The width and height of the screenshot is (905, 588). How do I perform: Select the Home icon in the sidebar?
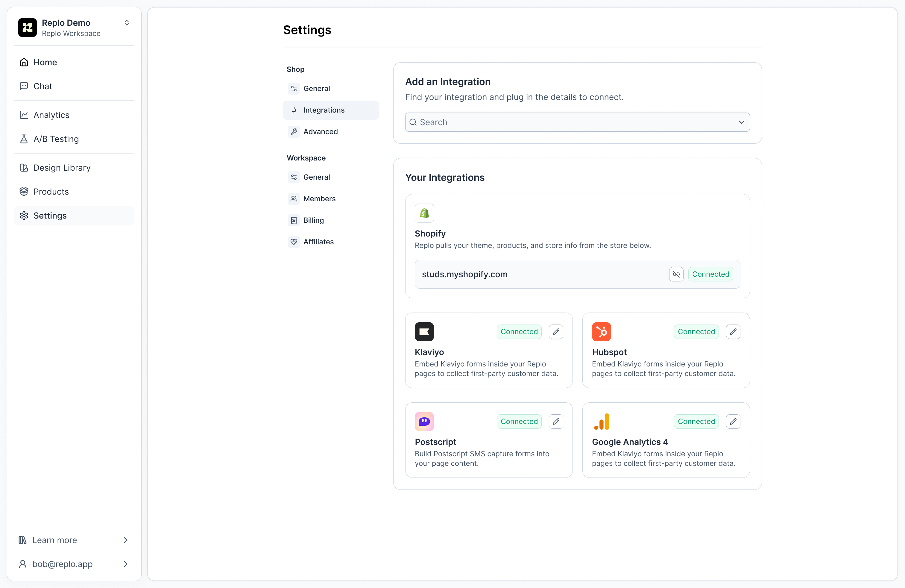click(x=24, y=62)
